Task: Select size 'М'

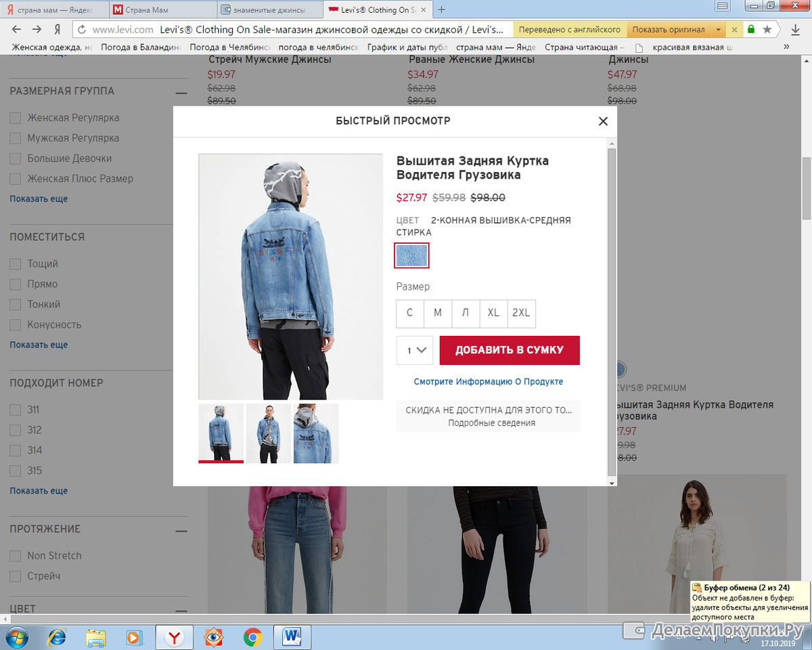Action: click(x=438, y=313)
